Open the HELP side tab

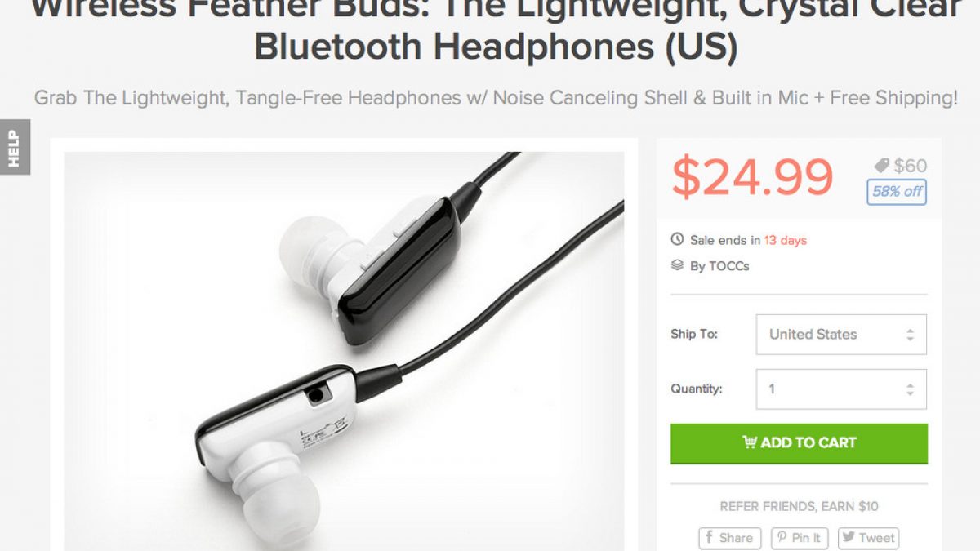[15, 147]
